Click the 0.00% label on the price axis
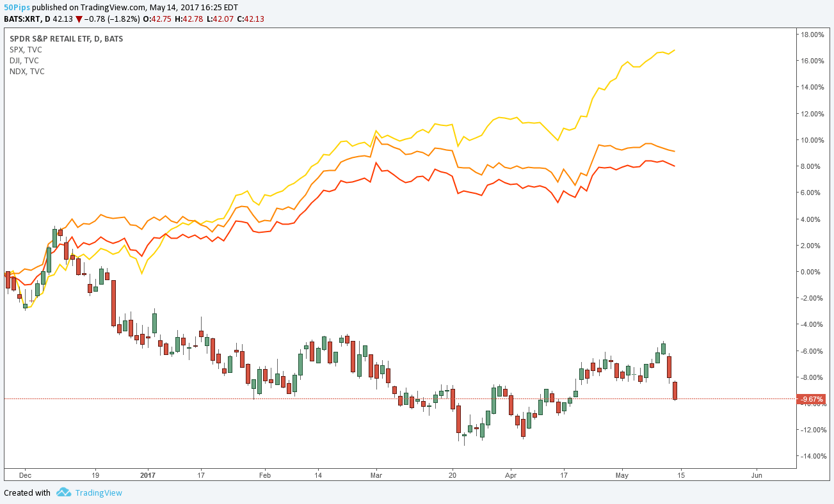834x504 pixels. [813, 272]
